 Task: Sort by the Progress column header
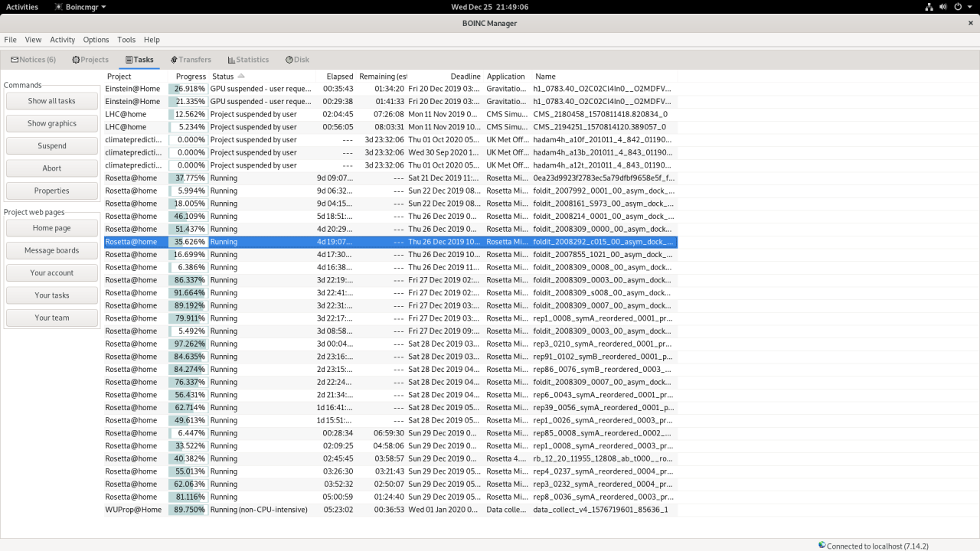click(188, 77)
